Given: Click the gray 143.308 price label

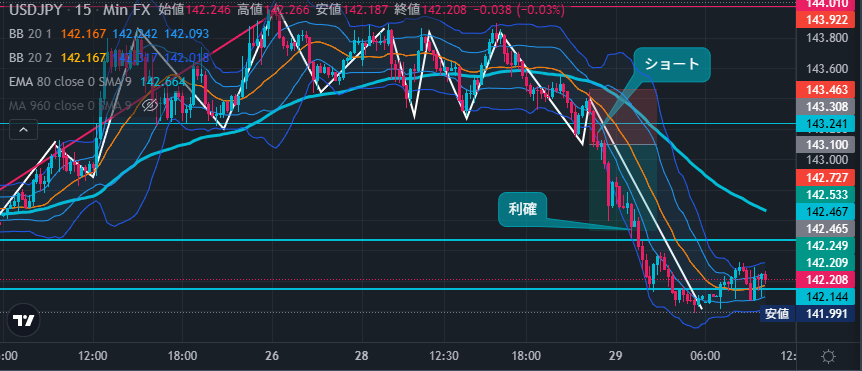Looking at the screenshot, I should pos(827,108).
